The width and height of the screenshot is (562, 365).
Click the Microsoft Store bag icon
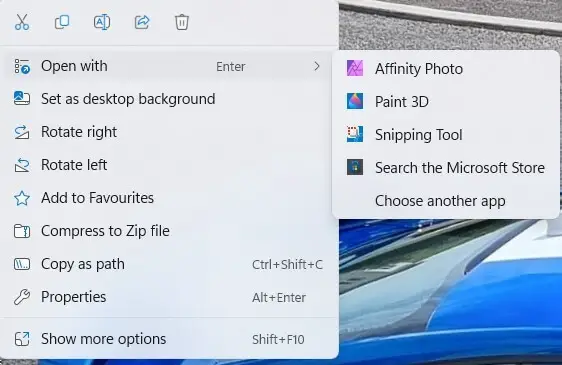(x=355, y=167)
